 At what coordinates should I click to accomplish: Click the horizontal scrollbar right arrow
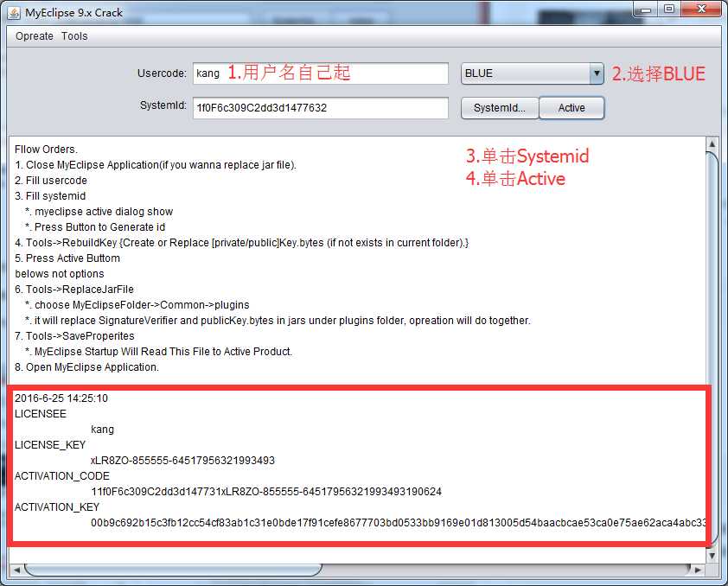pos(698,570)
